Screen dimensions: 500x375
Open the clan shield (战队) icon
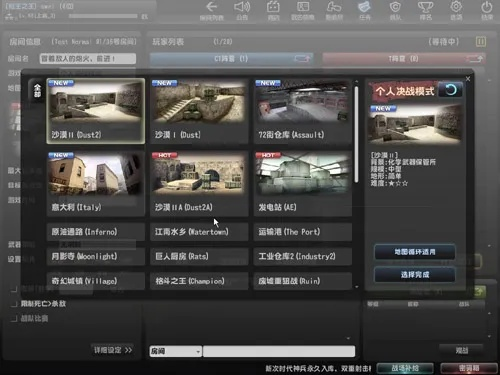pyautogui.click(x=395, y=7)
